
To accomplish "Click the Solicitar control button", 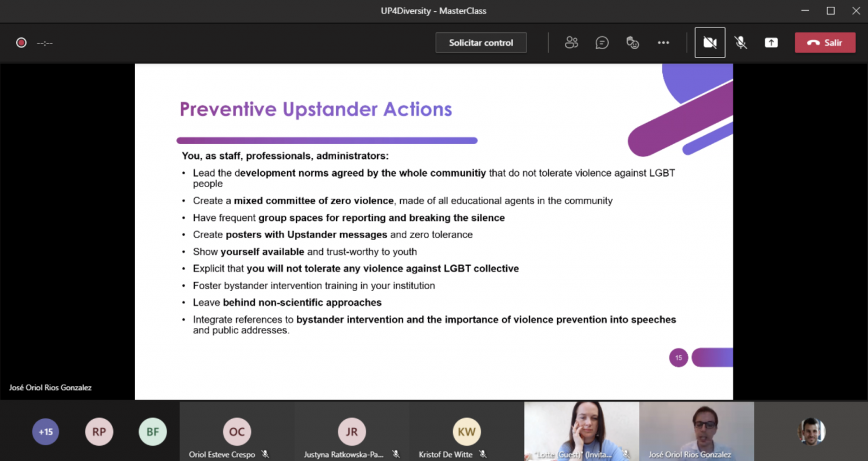I will [x=481, y=42].
